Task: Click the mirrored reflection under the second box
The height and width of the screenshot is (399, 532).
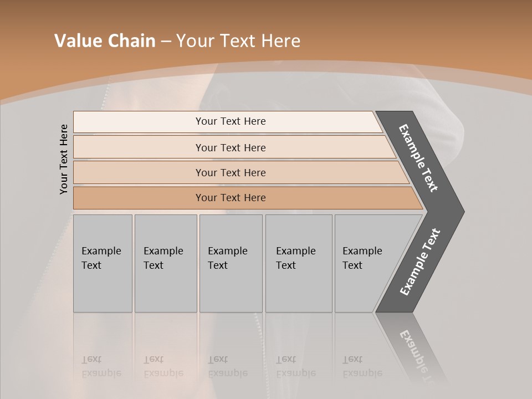Action: 163,366
